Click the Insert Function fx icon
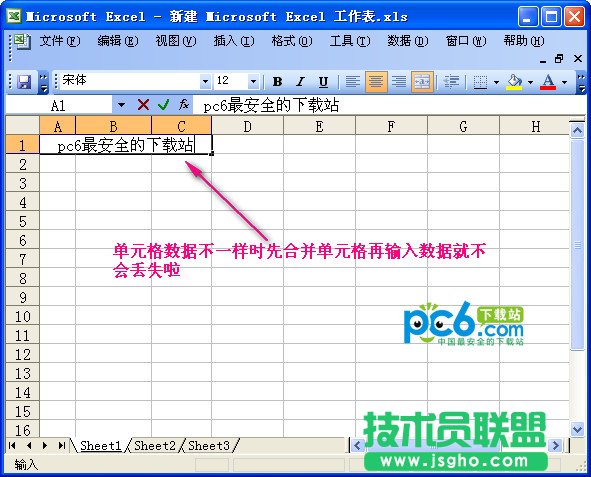This screenshot has height=477, width=591. point(184,105)
